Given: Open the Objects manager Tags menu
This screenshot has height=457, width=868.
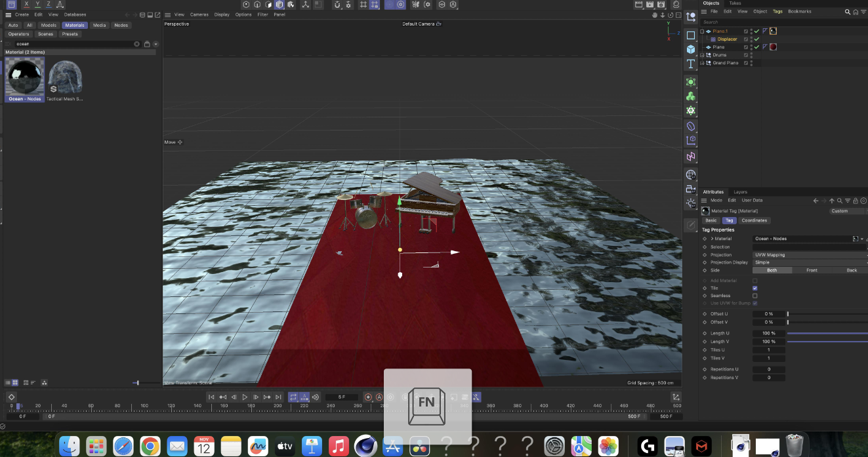Looking at the screenshot, I should [x=777, y=11].
